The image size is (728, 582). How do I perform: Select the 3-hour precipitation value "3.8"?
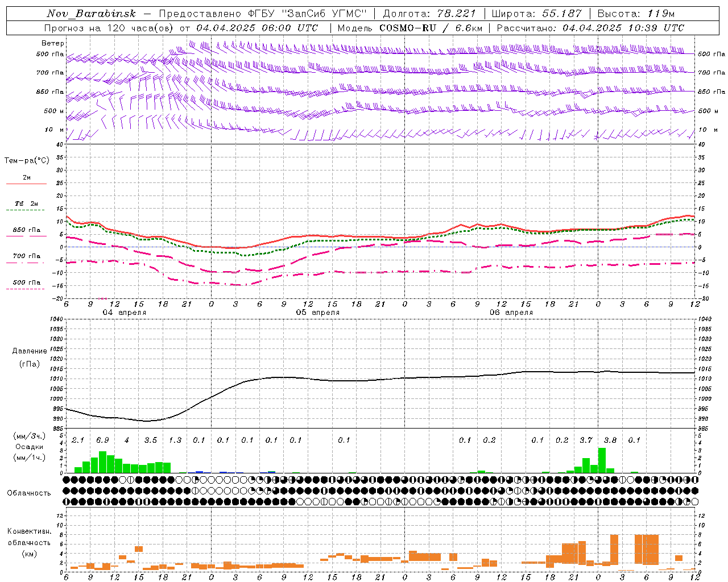(x=610, y=440)
